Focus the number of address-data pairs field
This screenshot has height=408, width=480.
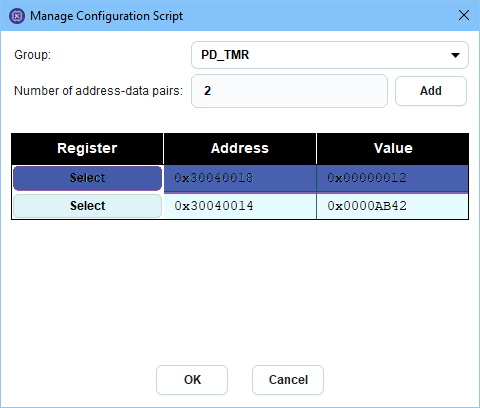point(289,91)
